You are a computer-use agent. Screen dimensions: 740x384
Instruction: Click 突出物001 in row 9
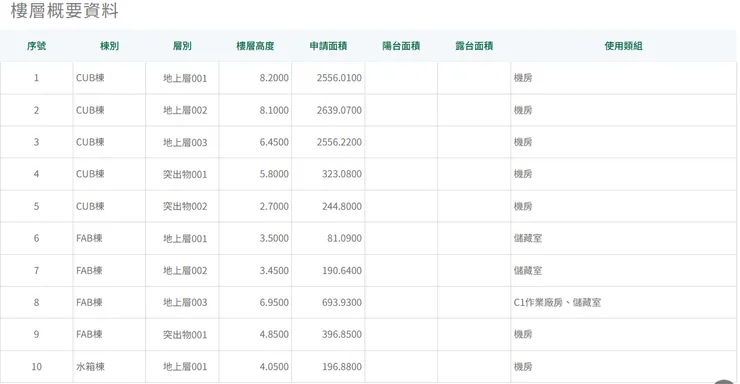pyautogui.click(x=185, y=334)
